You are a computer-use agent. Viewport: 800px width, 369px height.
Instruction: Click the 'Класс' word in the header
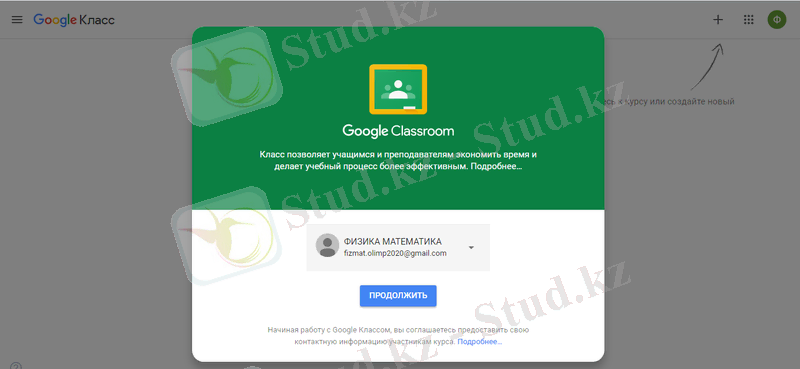click(97, 20)
